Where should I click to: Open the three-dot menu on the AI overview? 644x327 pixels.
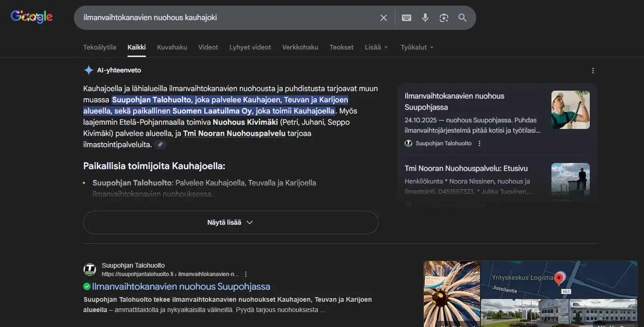coord(593,70)
